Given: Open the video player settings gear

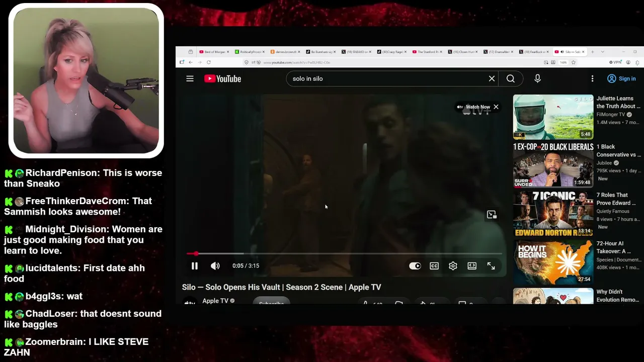Looking at the screenshot, I should coord(453,266).
